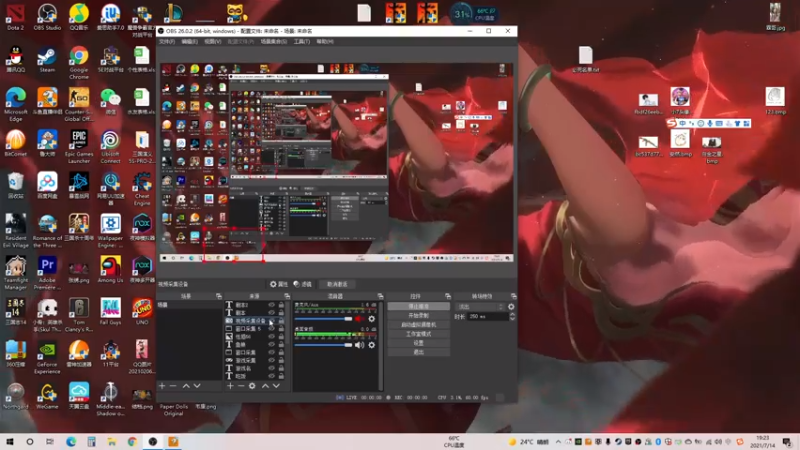Mute 桌面音频 with its speaker icon

(360, 345)
